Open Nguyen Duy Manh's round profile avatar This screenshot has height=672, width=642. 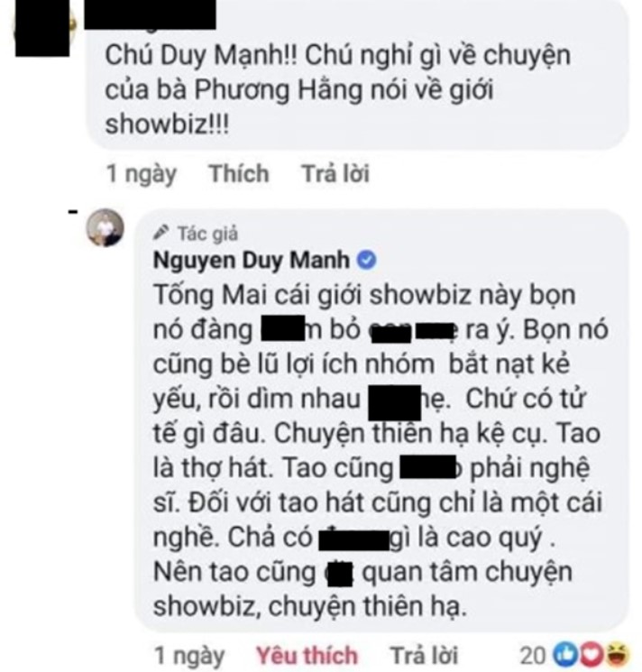(105, 228)
